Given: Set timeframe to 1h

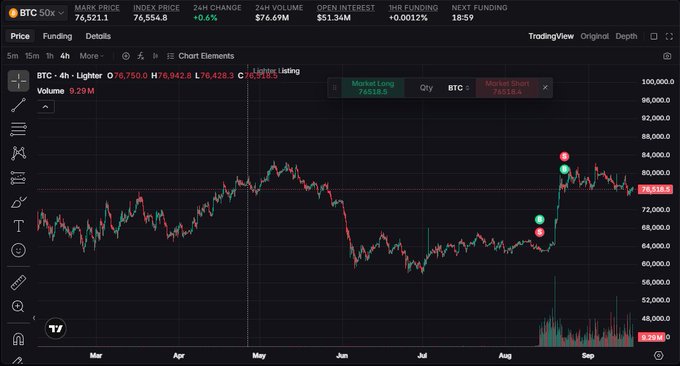Looking at the screenshot, I should (x=50, y=56).
